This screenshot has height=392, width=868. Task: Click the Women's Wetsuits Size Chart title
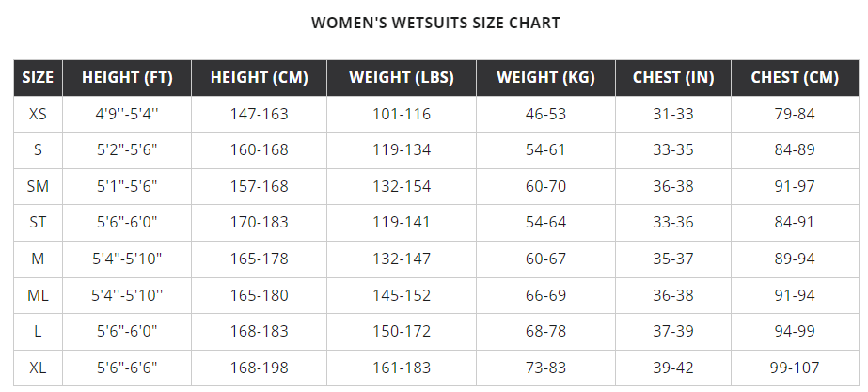click(x=435, y=23)
